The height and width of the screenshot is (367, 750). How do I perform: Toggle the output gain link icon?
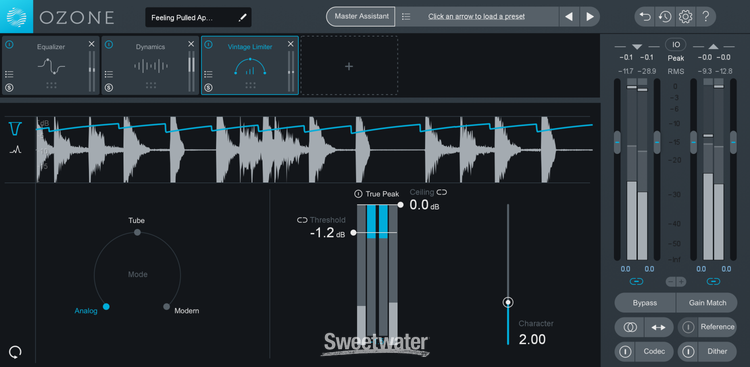pos(713,281)
